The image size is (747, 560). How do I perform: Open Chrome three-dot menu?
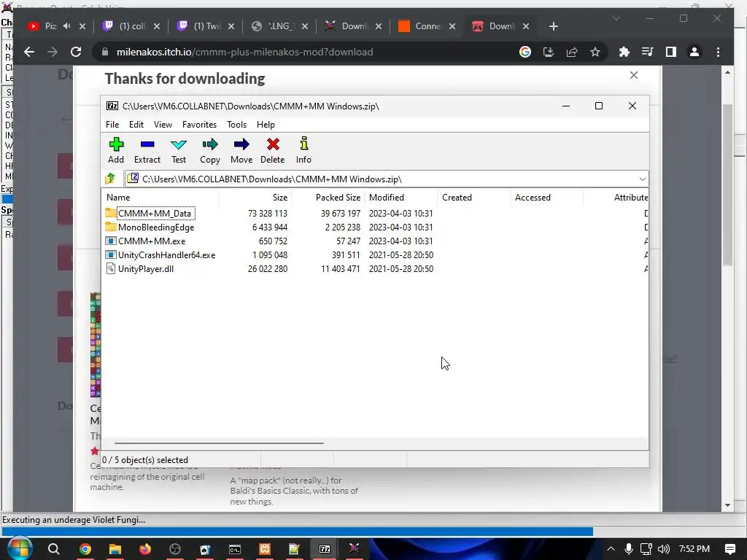[718, 52]
